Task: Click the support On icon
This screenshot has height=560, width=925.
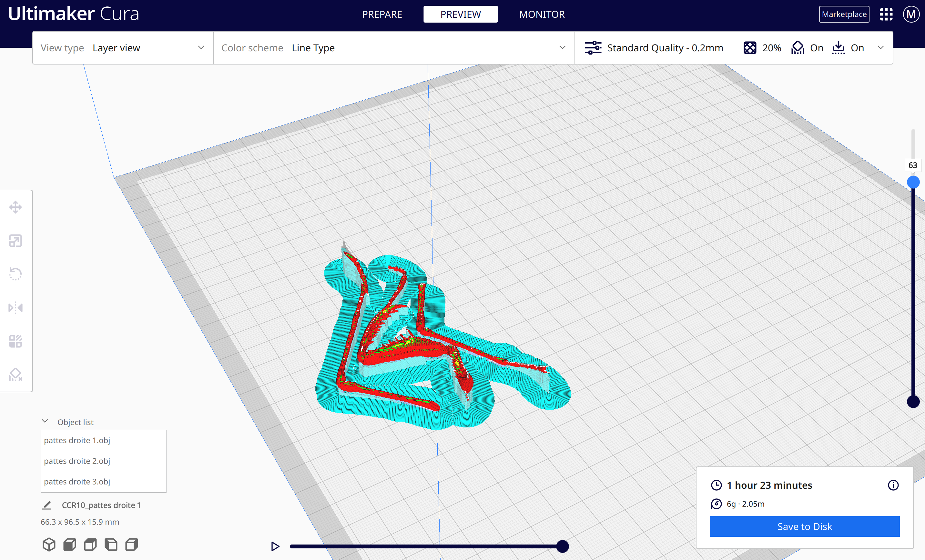Action: pyautogui.click(x=798, y=48)
